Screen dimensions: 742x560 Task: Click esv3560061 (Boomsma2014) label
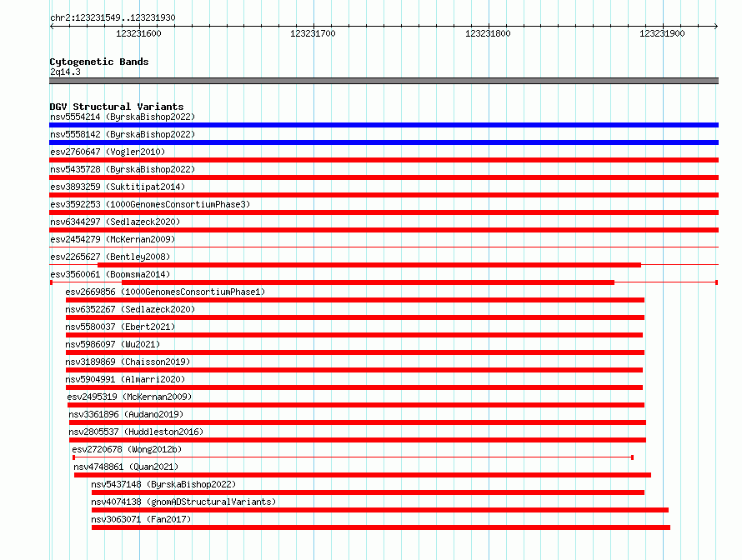pyautogui.click(x=110, y=274)
